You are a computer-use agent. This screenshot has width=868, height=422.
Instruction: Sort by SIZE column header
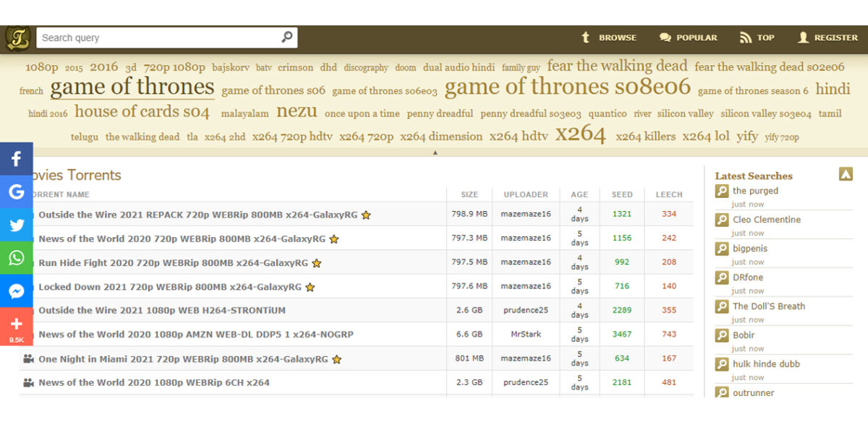tap(469, 194)
